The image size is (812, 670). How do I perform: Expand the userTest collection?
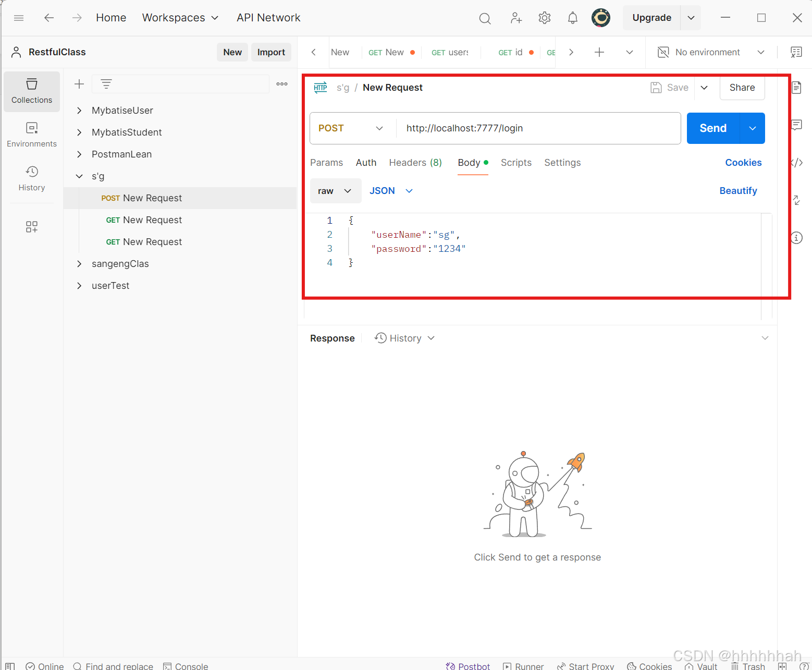(x=79, y=286)
